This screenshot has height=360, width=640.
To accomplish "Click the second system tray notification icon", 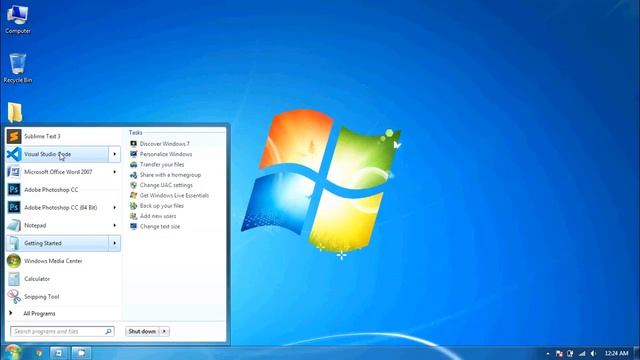I will click(x=570, y=353).
